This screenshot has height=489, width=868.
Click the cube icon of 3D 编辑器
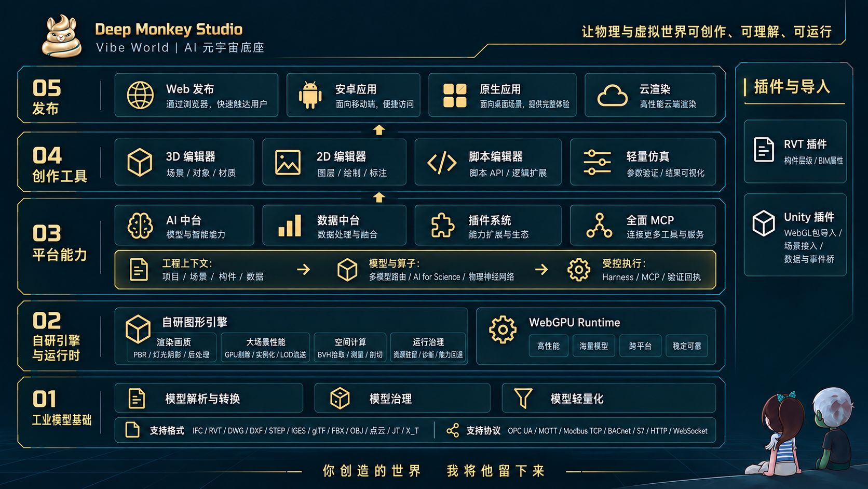140,162
